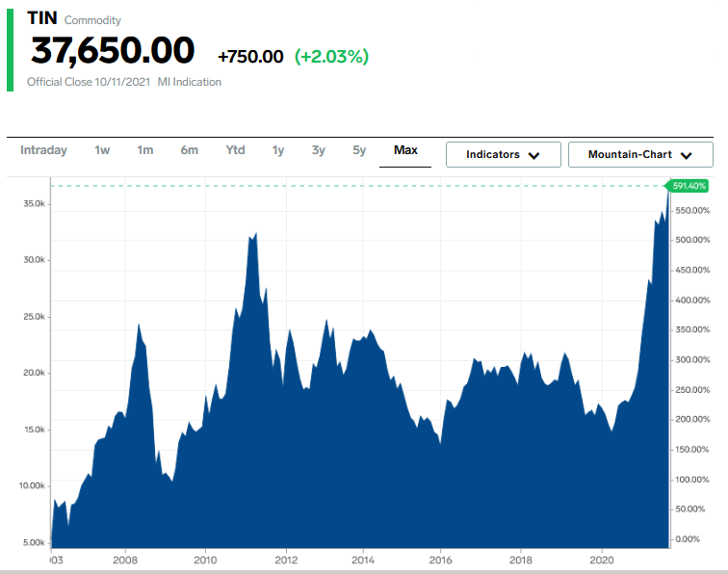Image resolution: width=728 pixels, height=574 pixels.
Task: Choose the 6m chart range
Action: tap(189, 150)
